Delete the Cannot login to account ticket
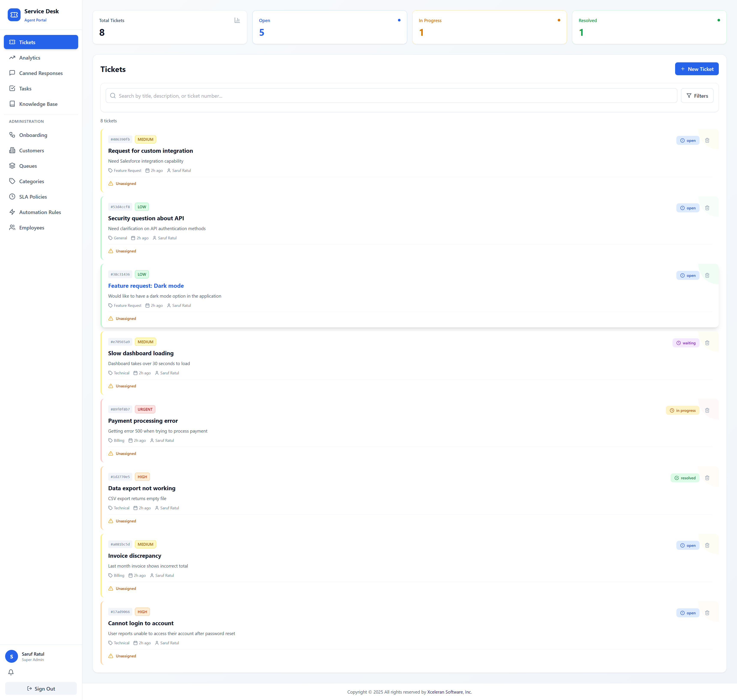 point(707,613)
